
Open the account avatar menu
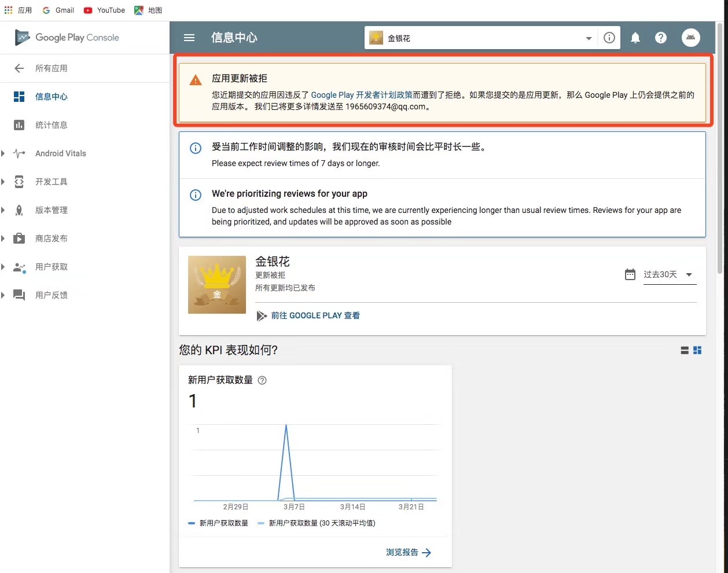(690, 38)
